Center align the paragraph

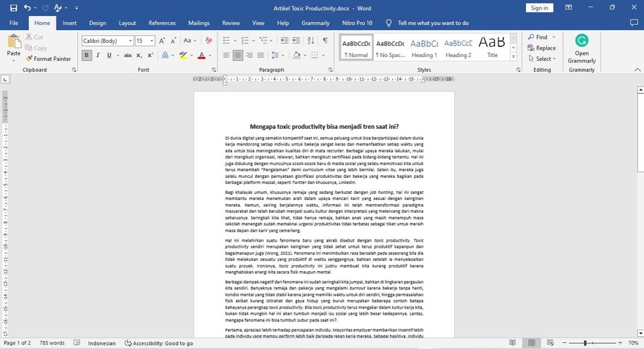pos(237,55)
